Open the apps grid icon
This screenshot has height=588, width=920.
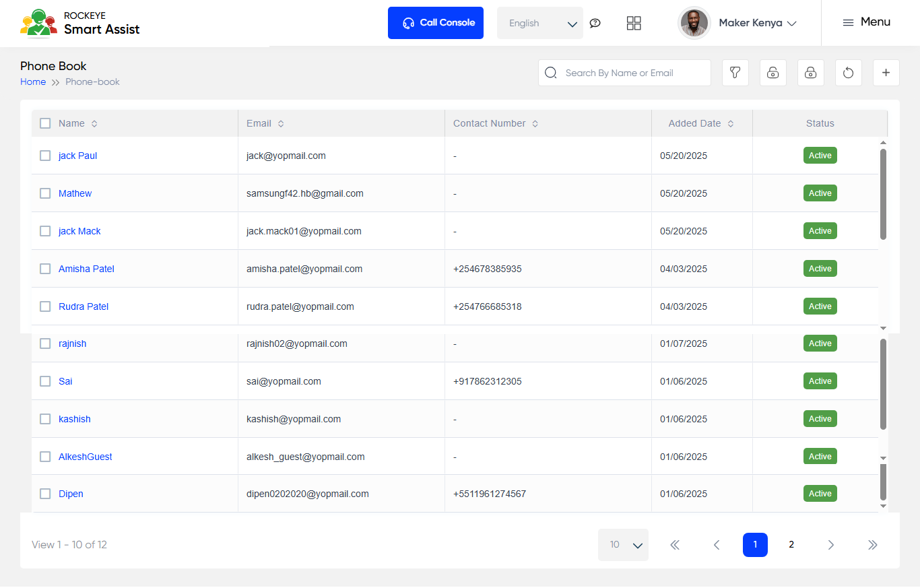pyautogui.click(x=634, y=23)
